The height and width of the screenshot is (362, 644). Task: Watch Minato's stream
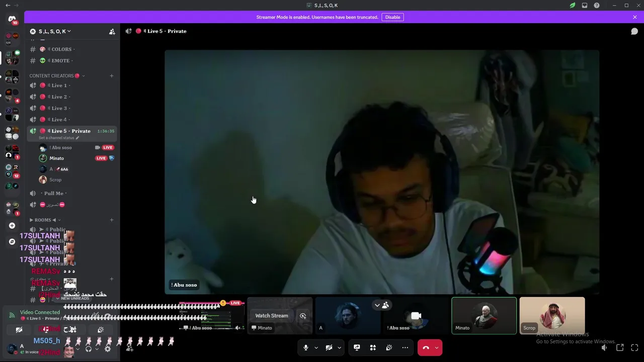tap(272, 316)
